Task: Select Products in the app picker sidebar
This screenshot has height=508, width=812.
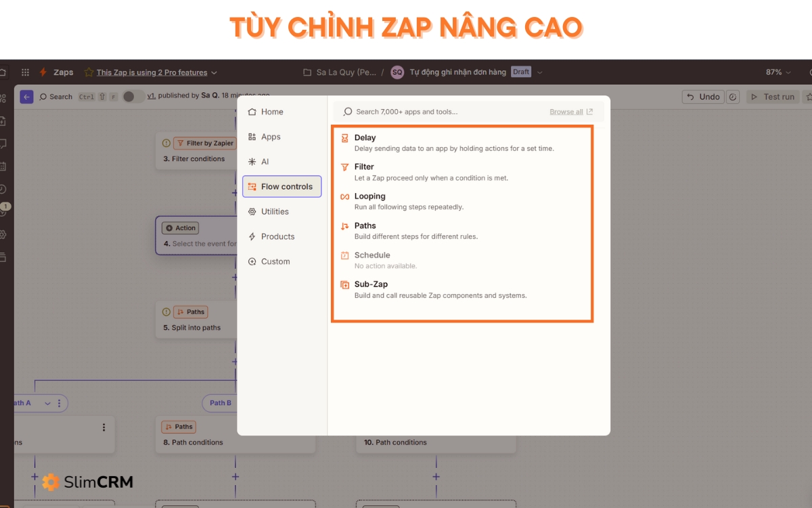Action: [x=281, y=236]
